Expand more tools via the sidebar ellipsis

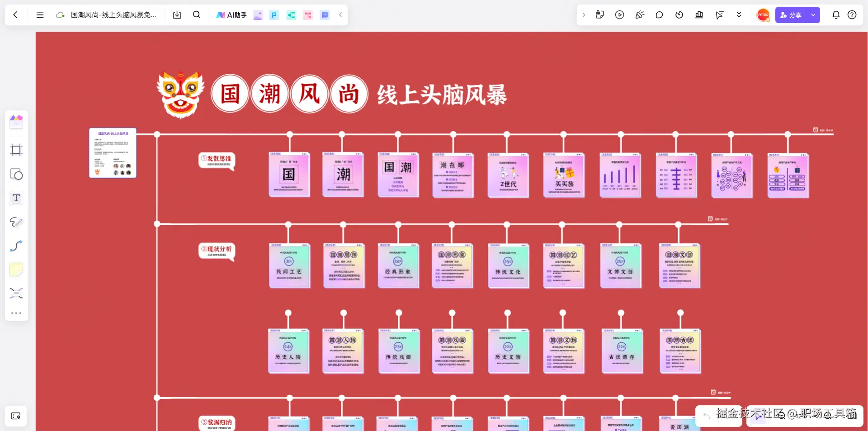coord(16,313)
